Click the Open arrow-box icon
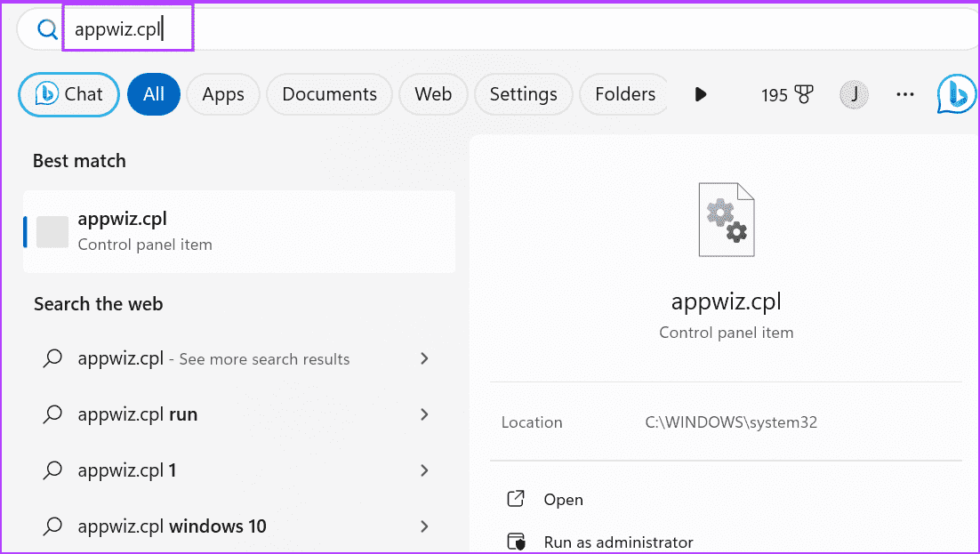Viewport: 980px width, 554px height. 516,498
